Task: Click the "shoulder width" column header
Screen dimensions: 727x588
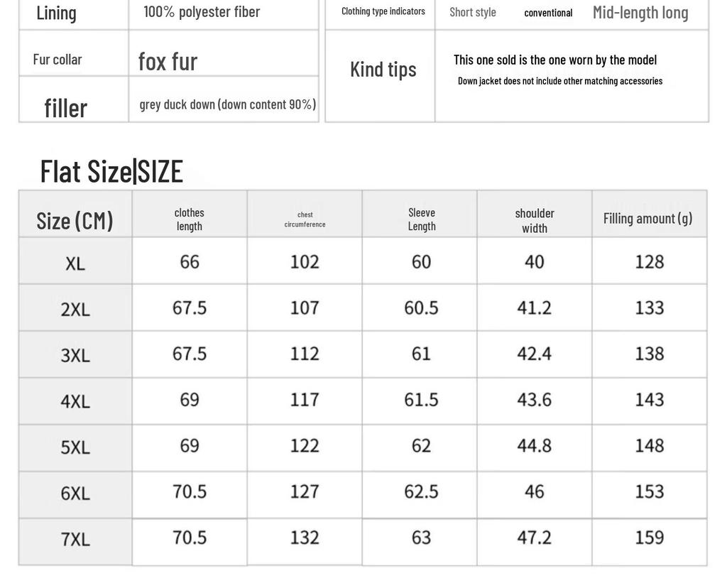Action: pos(535,220)
